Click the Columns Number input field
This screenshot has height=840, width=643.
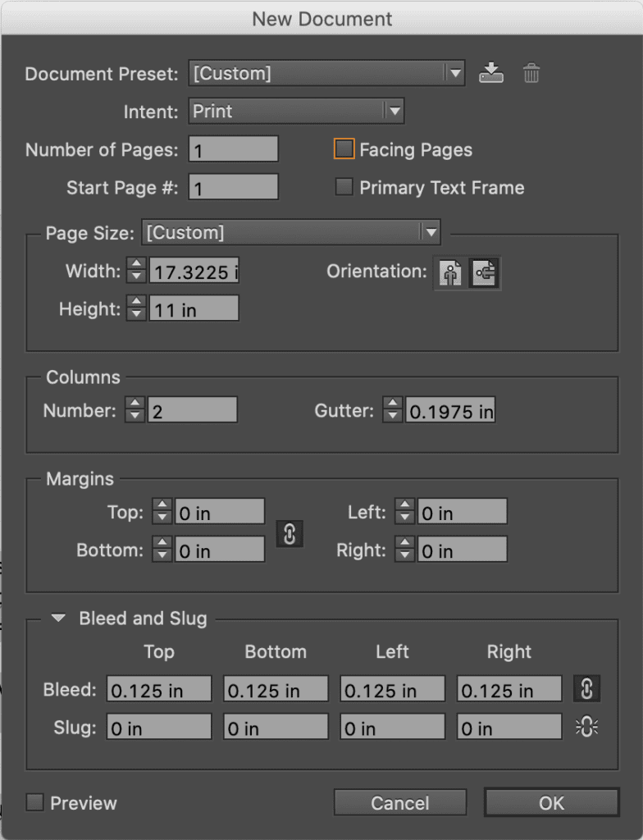pyautogui.click(x=193, y=409)
